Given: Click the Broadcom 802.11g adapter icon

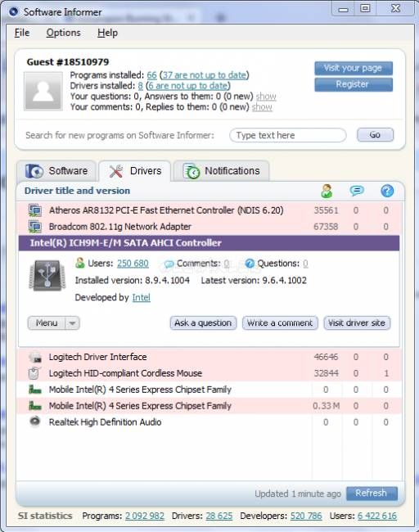Looking at the screenshot, I should click(35, 227).
